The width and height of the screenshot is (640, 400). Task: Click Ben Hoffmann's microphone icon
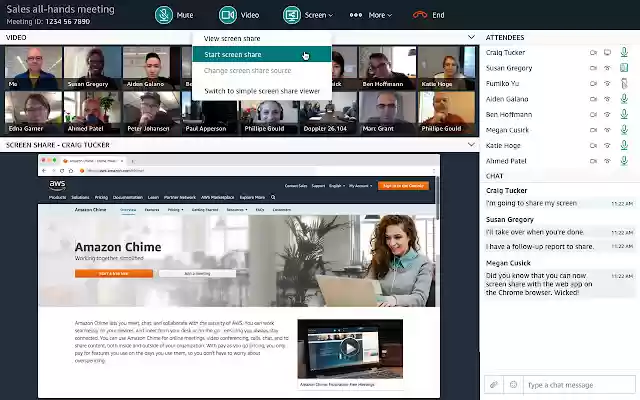point(624,114)
